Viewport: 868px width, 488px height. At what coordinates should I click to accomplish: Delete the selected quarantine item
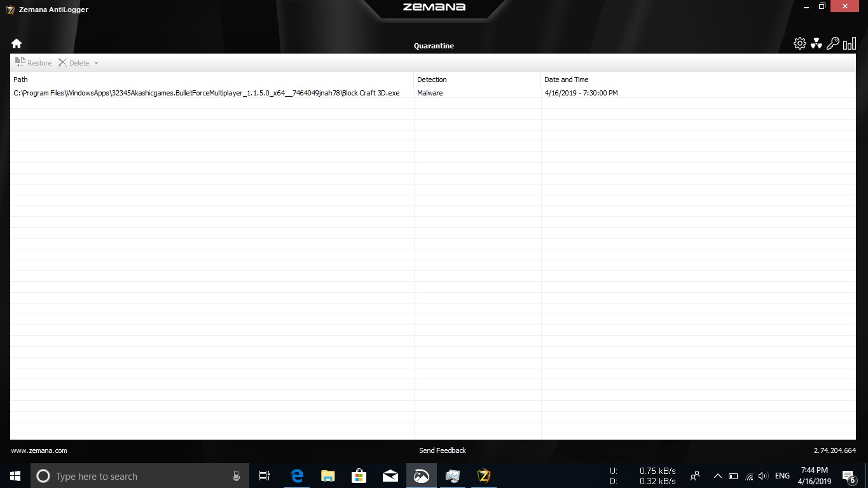pyautogui.click(x=74, y=63)
